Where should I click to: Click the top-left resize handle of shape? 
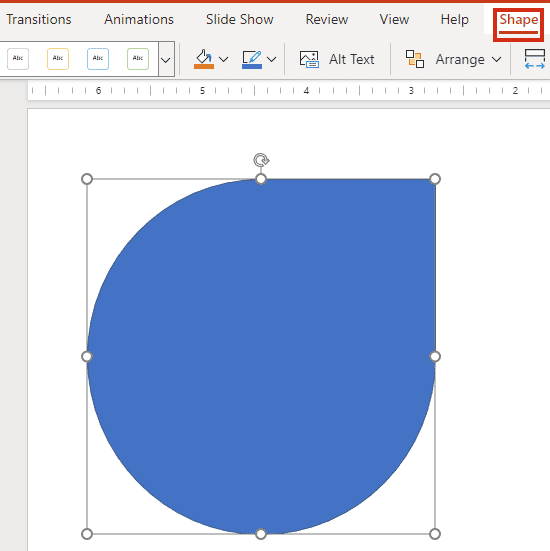[87, 179]
